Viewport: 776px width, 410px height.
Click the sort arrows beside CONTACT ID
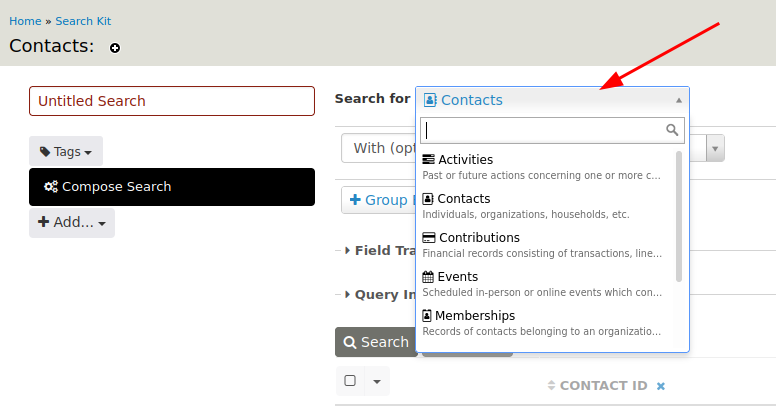tap(550, 386)
